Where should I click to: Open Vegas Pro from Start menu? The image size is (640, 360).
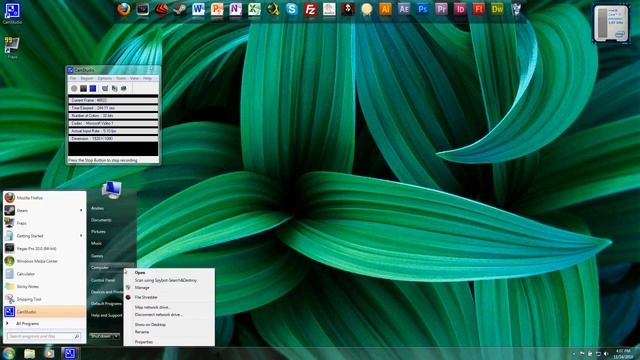tap(44, 248)
